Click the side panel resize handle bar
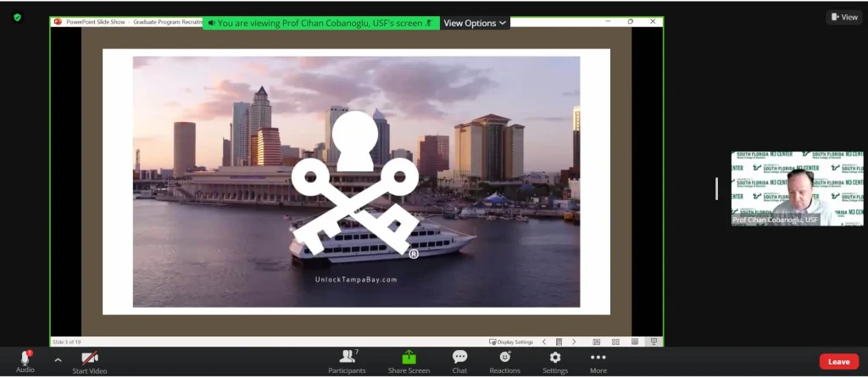 tap(716, 189)
